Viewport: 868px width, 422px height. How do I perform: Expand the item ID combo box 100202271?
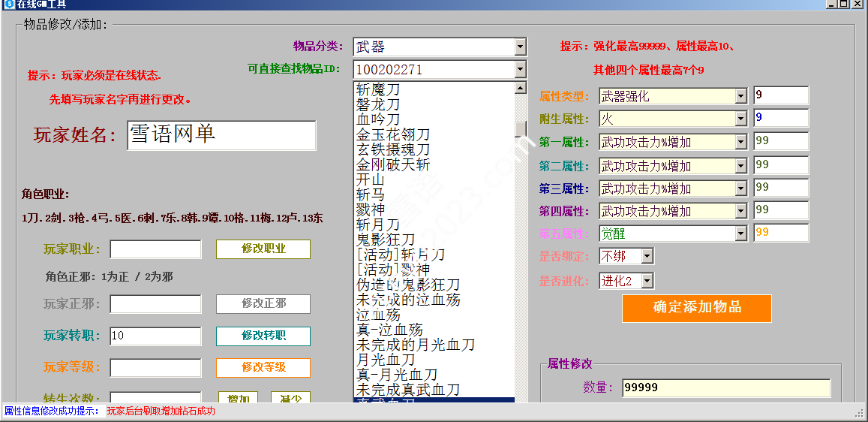click(521, 70)
